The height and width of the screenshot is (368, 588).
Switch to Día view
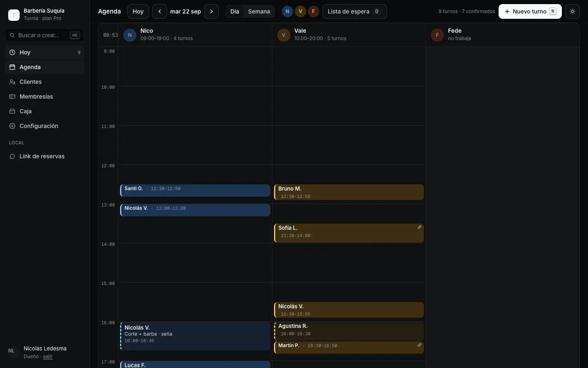[x=235, y=11]
